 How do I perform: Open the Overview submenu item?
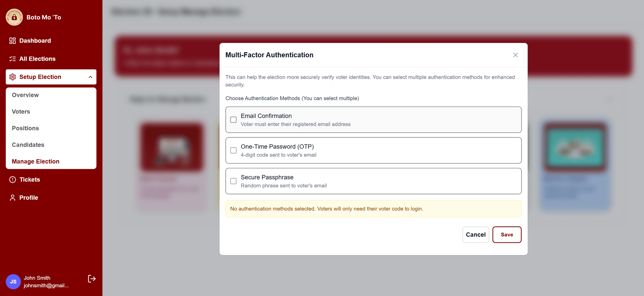coord(25,95)
